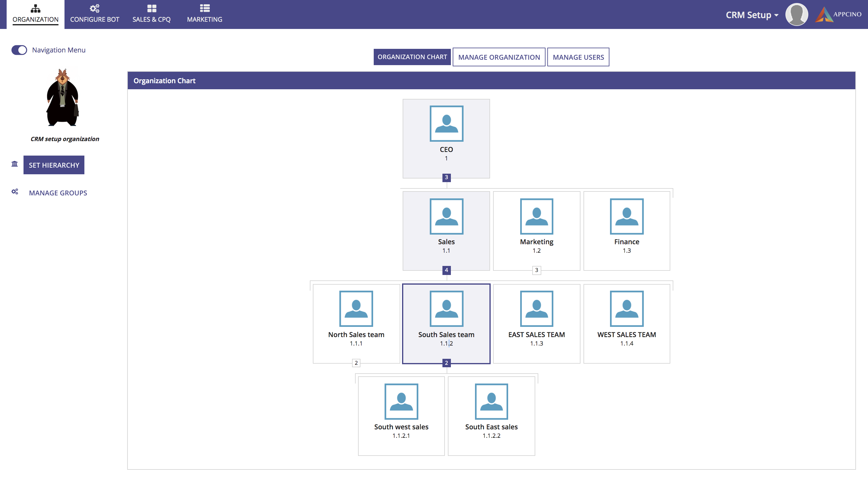Viewport: 868px width, 477px height.
Task: Click the Organization hierarchy icon in top bar
Action: (35, 8)
